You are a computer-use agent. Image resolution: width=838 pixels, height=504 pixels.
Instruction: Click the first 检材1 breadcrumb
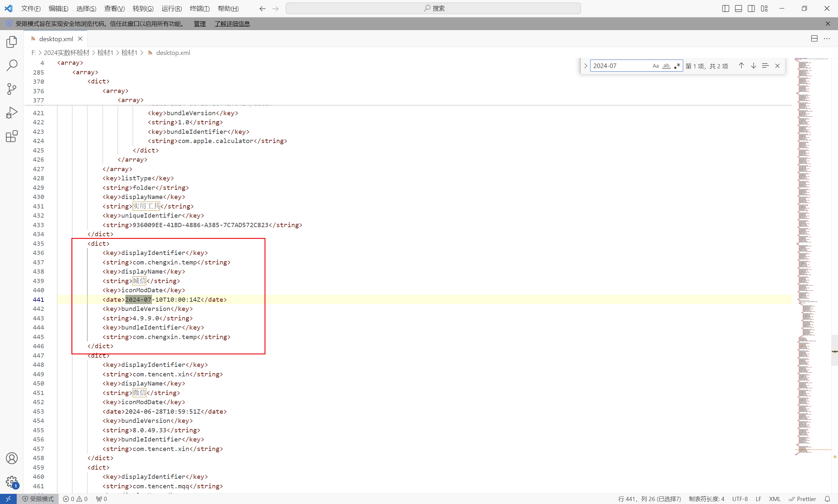click(x=105, y=53)
